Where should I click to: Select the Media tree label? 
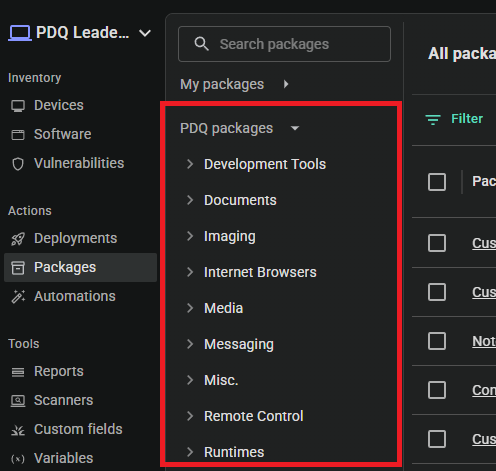click(x=223, y=308)
